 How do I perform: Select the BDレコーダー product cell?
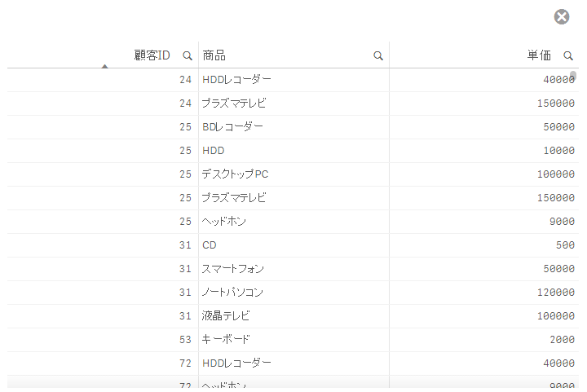coord(293,127)
